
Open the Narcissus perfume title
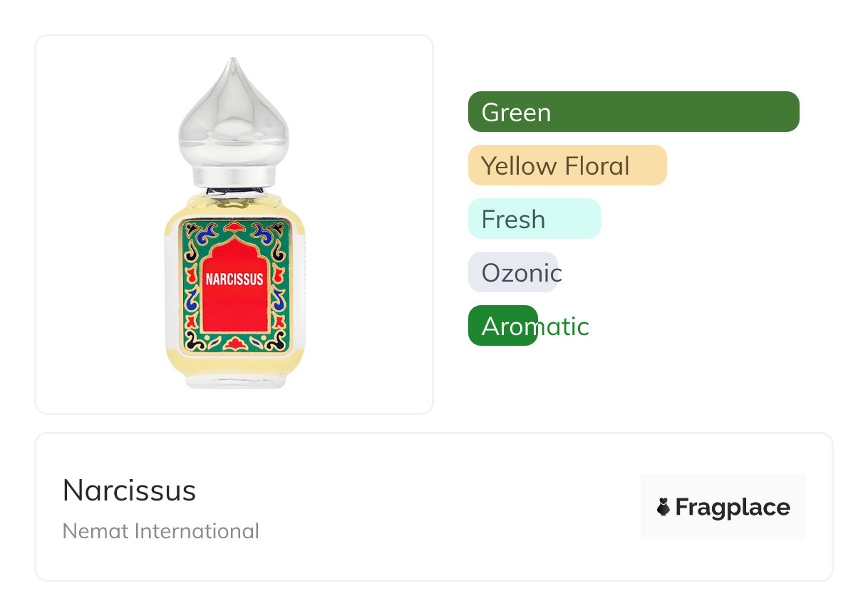[129, 491]
